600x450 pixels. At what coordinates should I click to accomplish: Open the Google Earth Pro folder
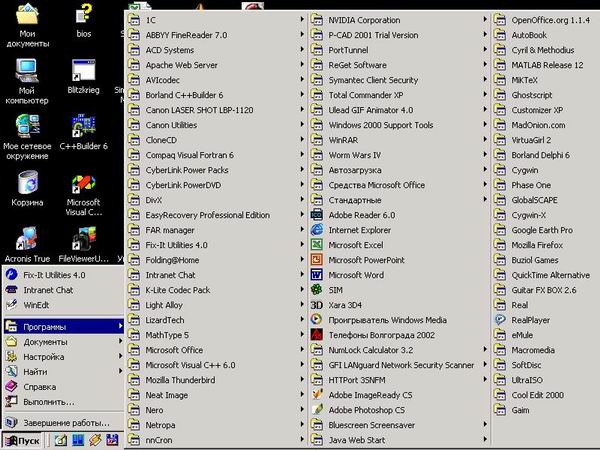(546, 230)
